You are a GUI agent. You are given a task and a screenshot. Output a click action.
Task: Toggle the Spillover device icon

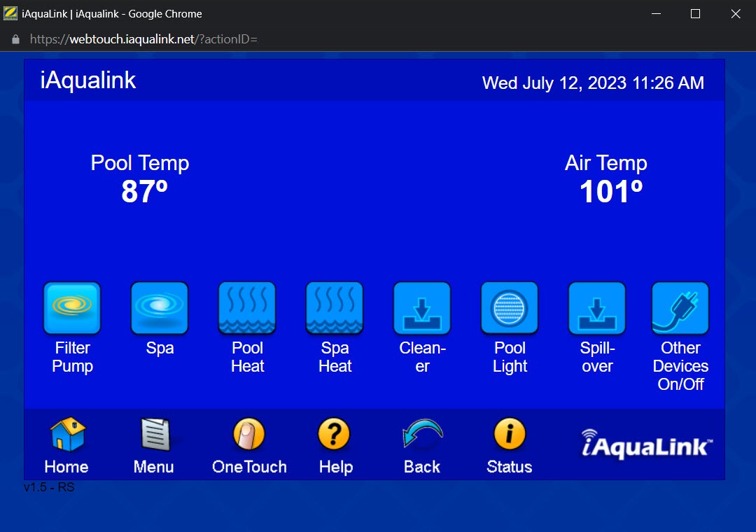(597, 308)
